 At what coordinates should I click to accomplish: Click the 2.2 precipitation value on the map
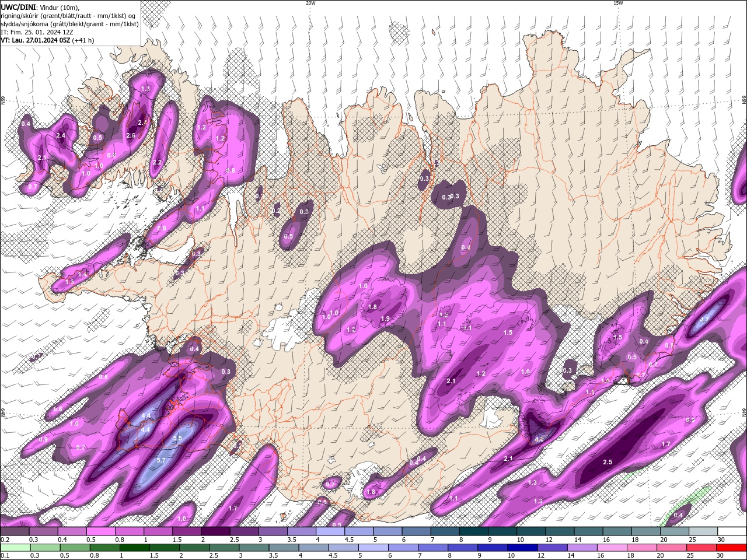click(157, 163)
